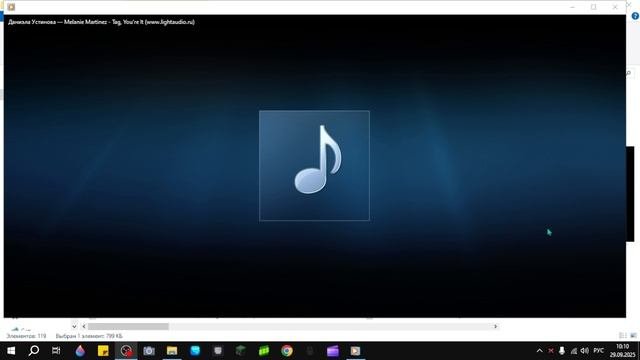Click the music note album art placeholder
This screenshot has height=360, width=640.
coord(314,166)
